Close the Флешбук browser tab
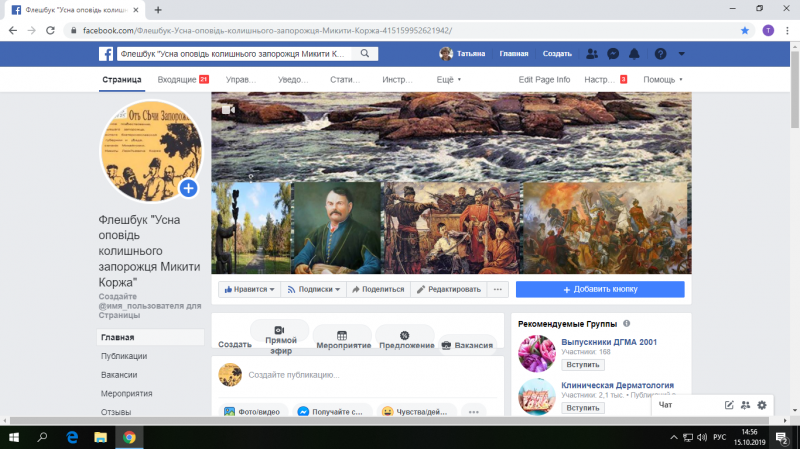Image resolution: width=800 pixels, height=449 pixels. tap(136, 10)
